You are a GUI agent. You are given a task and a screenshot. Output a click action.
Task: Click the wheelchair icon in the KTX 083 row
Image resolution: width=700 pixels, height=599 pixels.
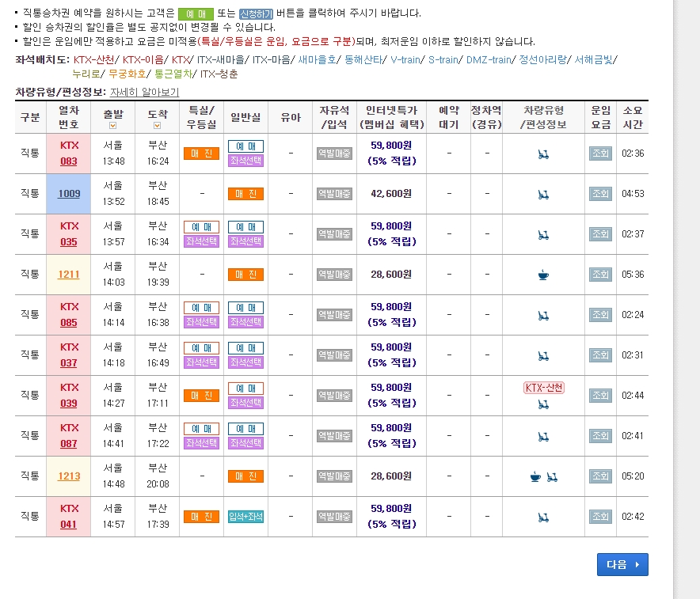[x=542, y=153]
